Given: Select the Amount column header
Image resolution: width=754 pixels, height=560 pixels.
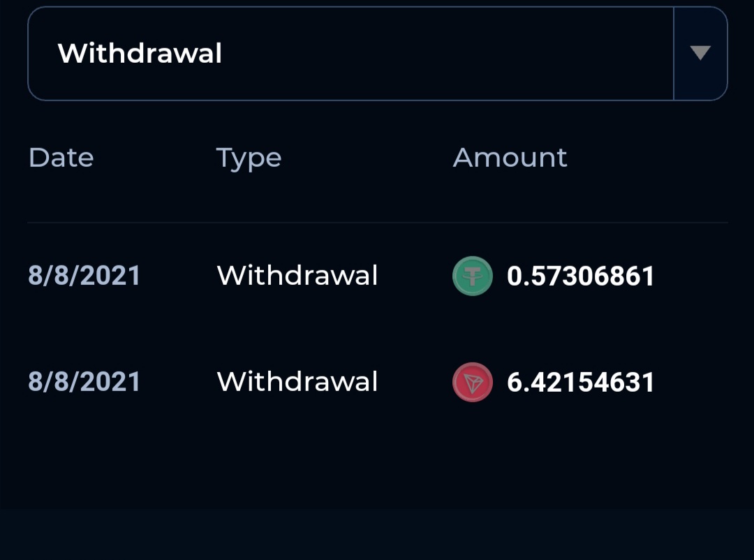Looking at the screenshot, I should (510, 158).
